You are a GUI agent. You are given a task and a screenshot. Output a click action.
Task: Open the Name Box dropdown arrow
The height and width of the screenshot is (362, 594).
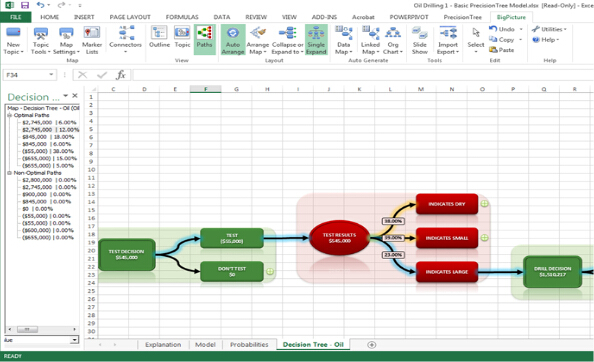(x=51, y=75)
